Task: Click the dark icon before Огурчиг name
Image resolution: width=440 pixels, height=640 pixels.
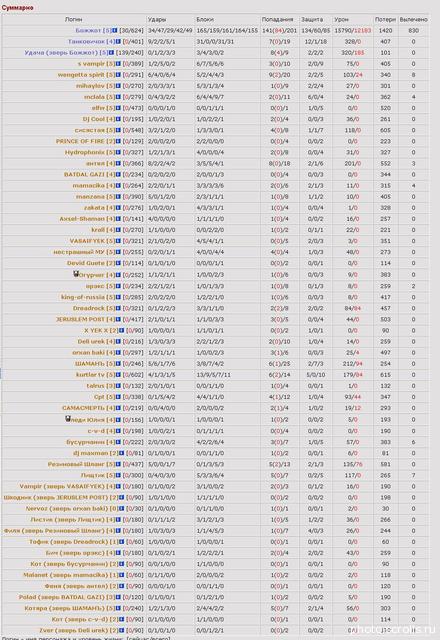Action: [x=76, y=274]
